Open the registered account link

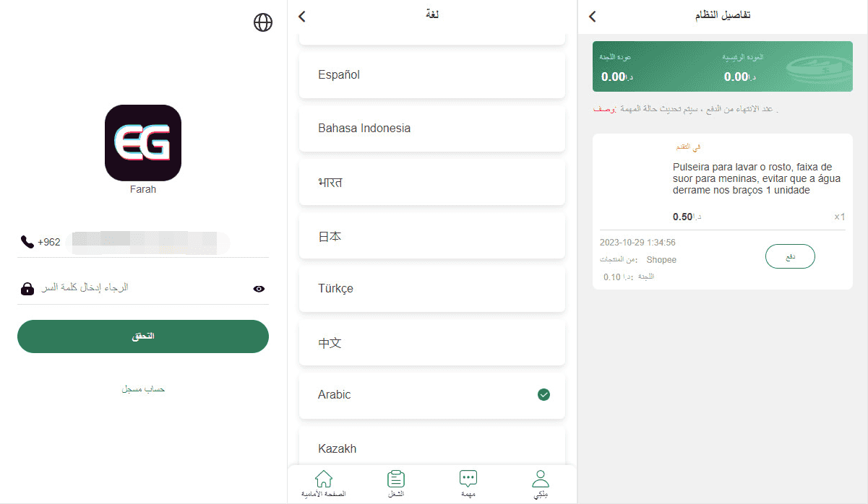pos(143,389)
